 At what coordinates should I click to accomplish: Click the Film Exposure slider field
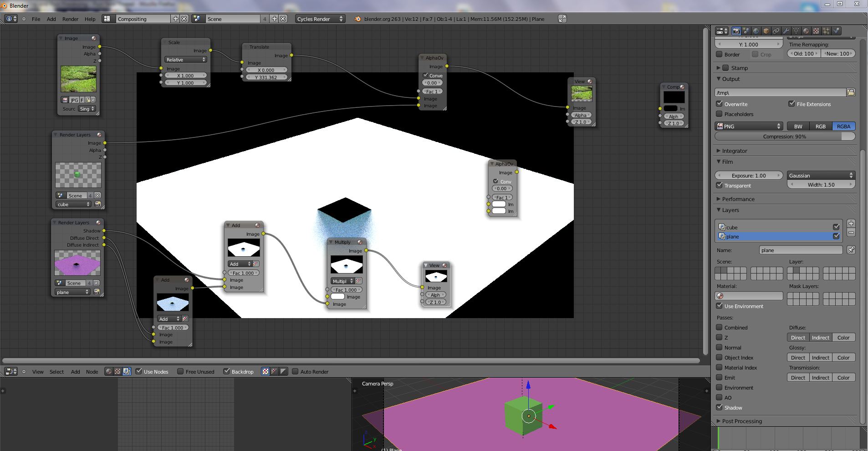point(749,175)
